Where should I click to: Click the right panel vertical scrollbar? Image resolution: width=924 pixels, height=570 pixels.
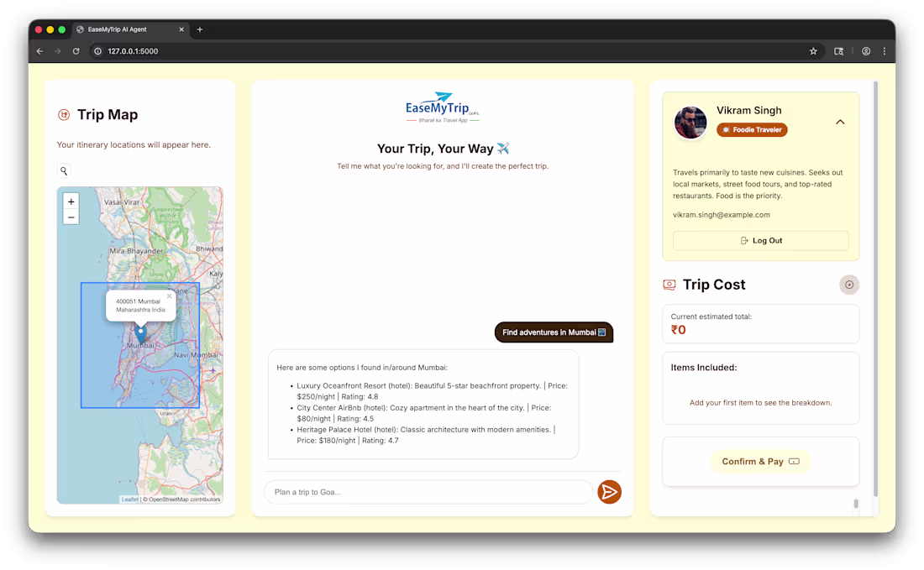point(875,289)
